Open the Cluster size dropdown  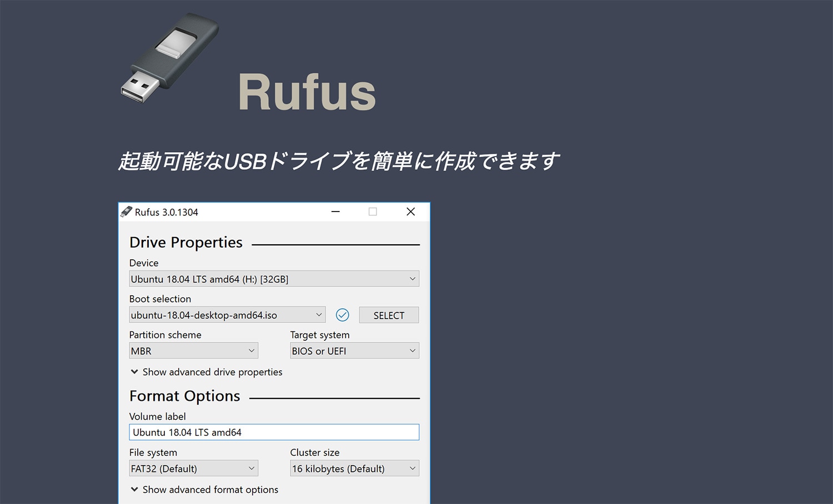pos(354,468)
